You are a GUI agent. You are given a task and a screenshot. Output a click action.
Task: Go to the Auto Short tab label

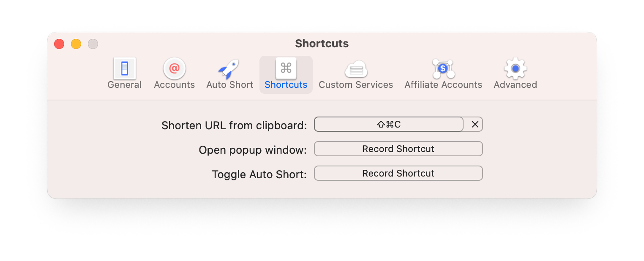point(230,85)
